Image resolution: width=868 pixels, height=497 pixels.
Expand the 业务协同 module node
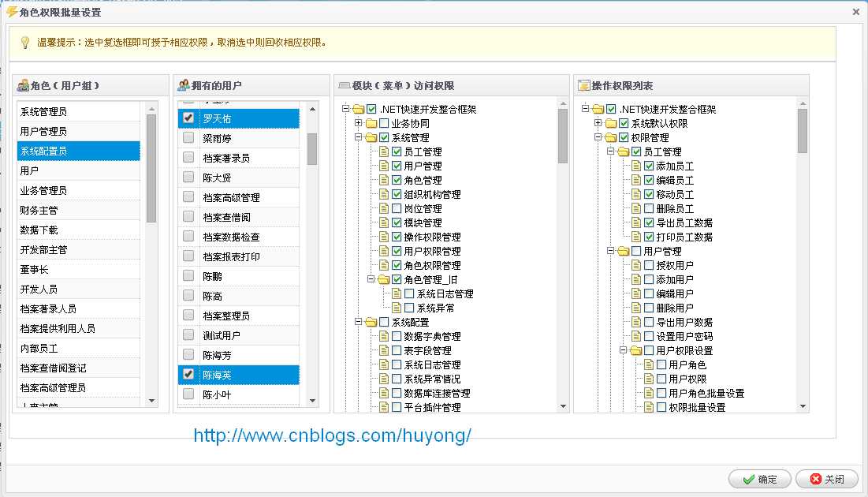click(358, 123)
